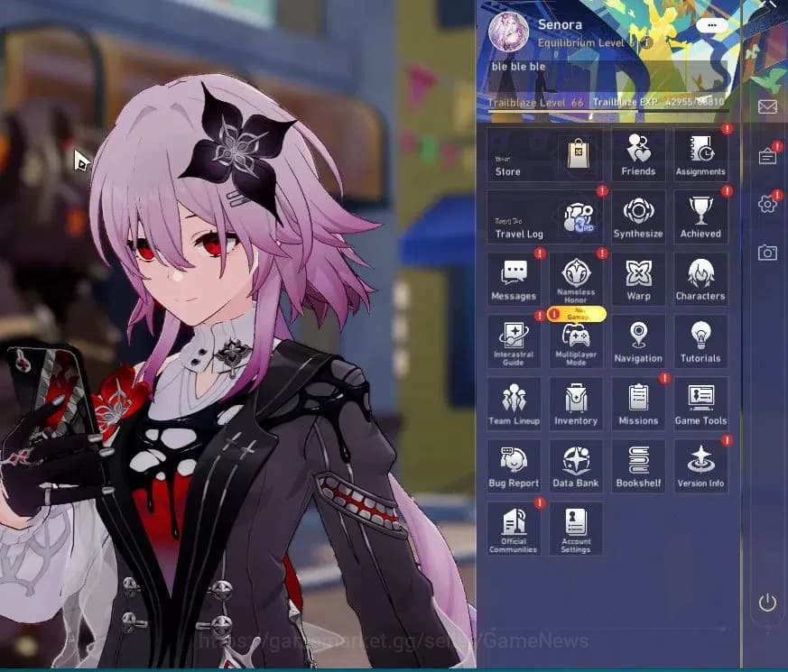Open Game Tools
Screen dimensions: 788x672
click(700, 404)
